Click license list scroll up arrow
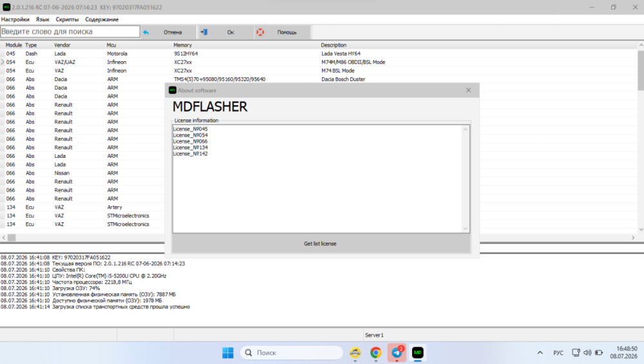This screenshot has height=364, width=644. click(466, 129)
